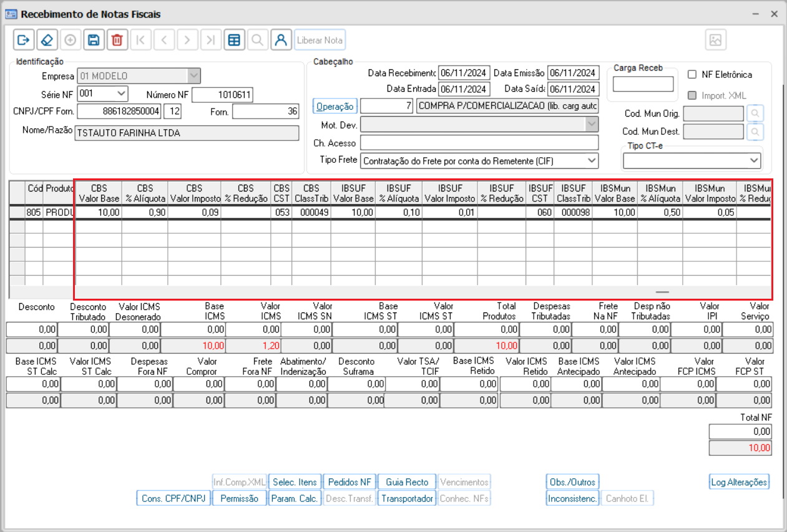The image size is (787, 532).
Task: Open Param. Calc. button
Action: [x=295, y=498]
